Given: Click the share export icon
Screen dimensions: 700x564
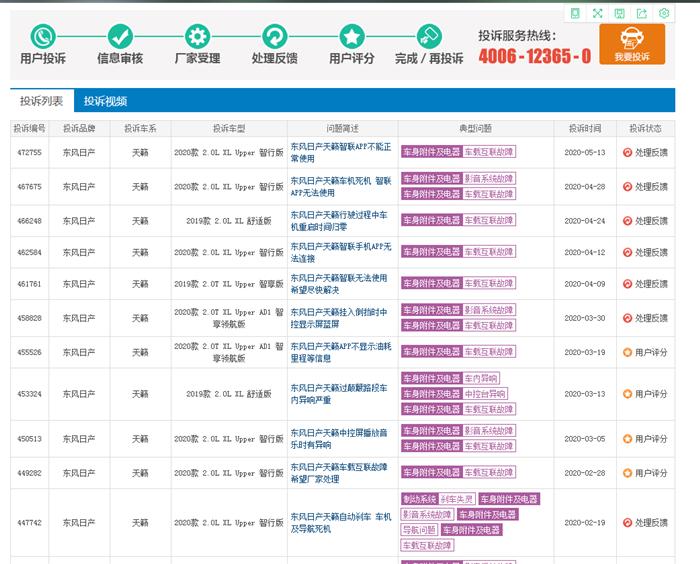Looking at the screenshot, I should 642,13.
